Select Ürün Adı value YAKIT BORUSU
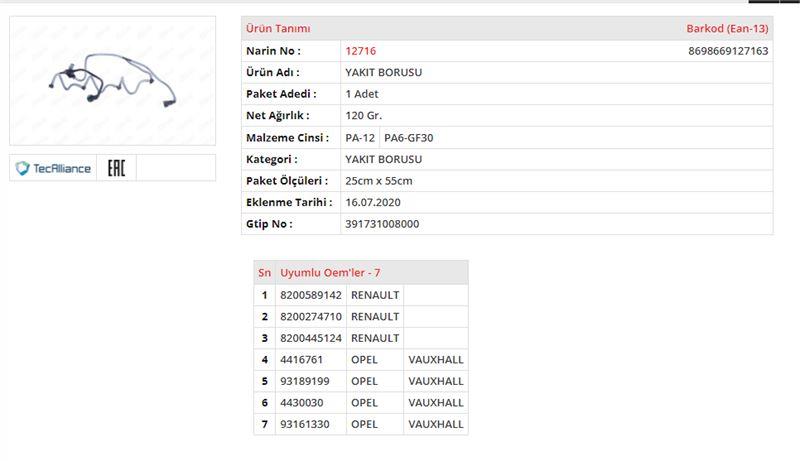The image size is (800, 461). (384, 72)
